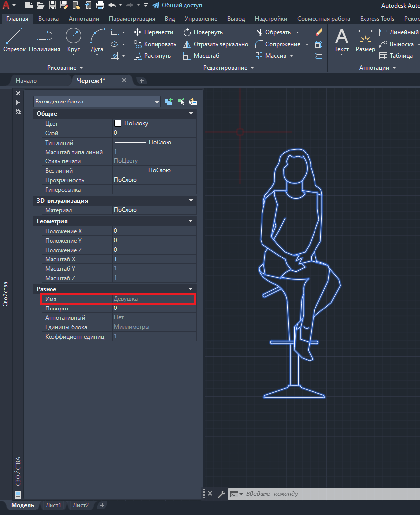Select the Круг (Circle) tool
The height and width of the screenshot is (515, 420).
click(73, 40)
